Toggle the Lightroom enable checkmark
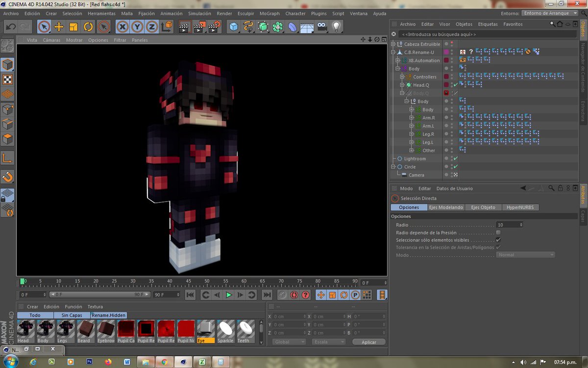Image resolution: width=588 pixels, height=368 pixels. pos(456,158)
